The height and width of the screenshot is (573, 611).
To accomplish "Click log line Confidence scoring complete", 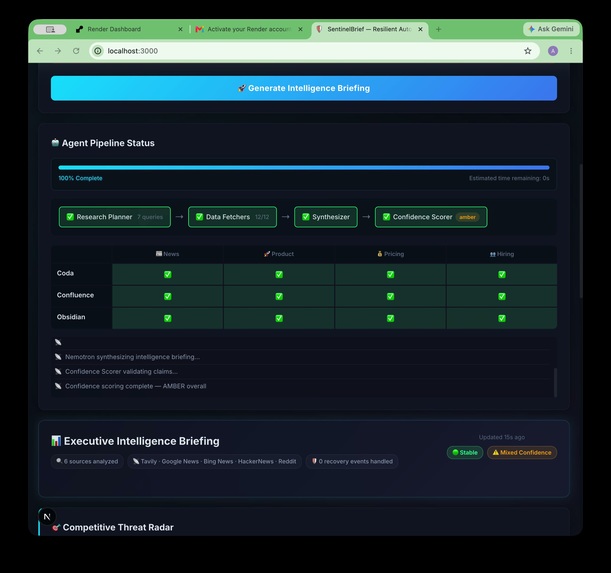I will 135,386.
